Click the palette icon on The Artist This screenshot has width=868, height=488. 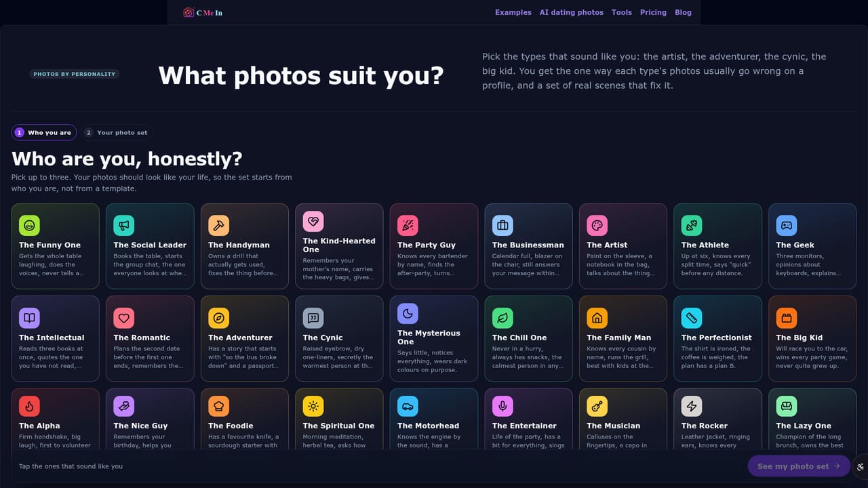click(597, 225)
